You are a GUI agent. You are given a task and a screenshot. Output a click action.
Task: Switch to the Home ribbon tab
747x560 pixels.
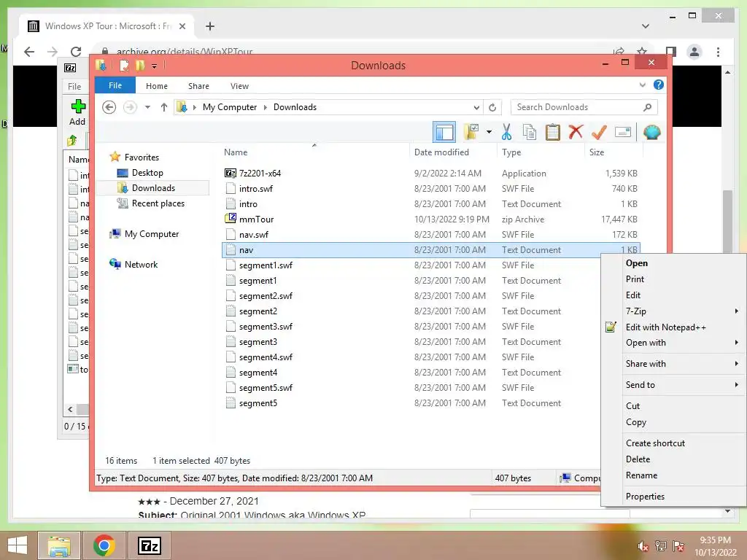157,86
